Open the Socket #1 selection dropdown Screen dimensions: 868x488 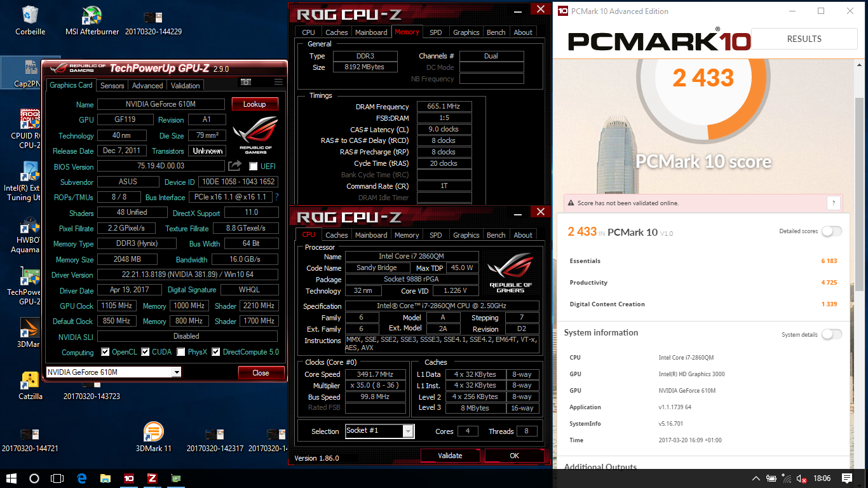(x=380, y=431)
